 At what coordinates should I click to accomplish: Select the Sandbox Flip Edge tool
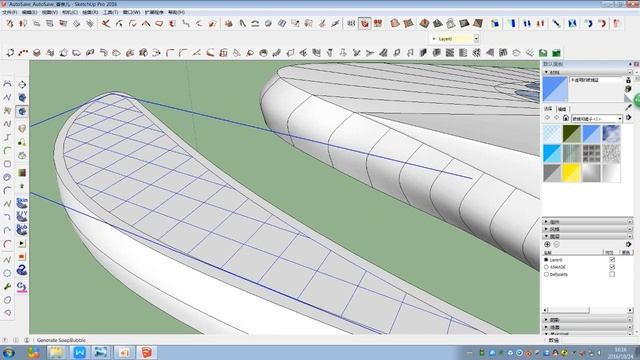(x=478, y=23)
